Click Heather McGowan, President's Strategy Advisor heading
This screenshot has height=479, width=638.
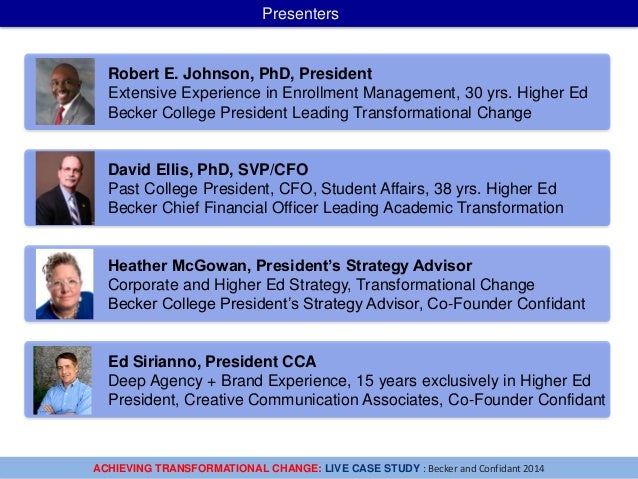(290, 266)
